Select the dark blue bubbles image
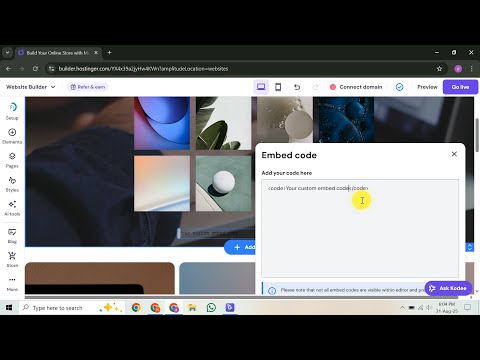Screen dimensions: 480x360 coord(346,120)
